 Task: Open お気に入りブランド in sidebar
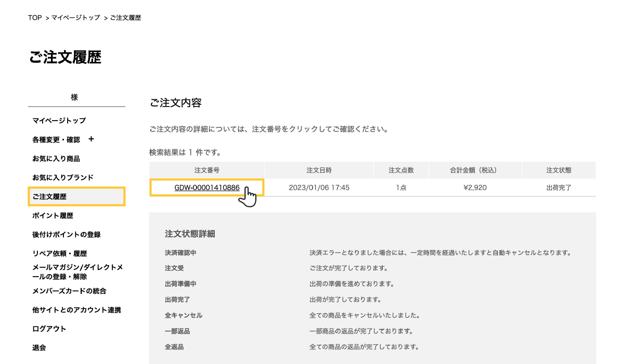[x=62, y=177]
